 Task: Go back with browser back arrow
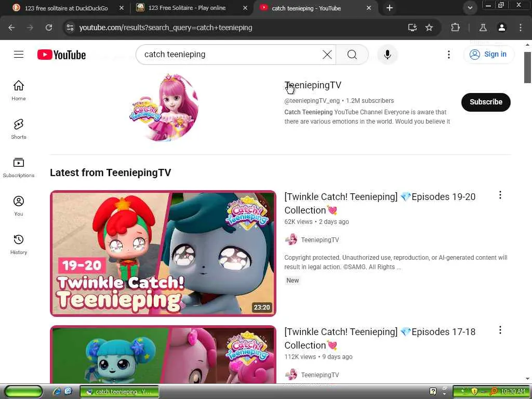(x=11, y=28)
